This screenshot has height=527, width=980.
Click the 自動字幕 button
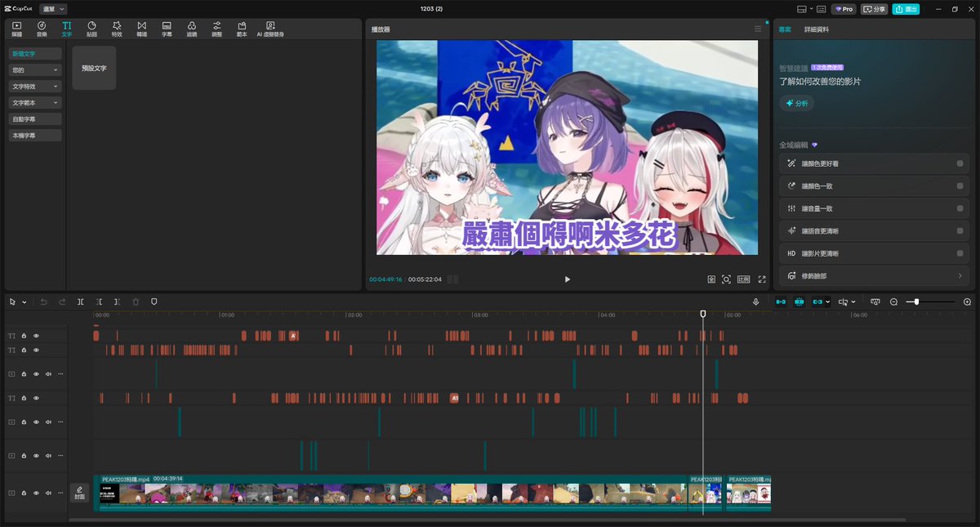tap(35, 119)
